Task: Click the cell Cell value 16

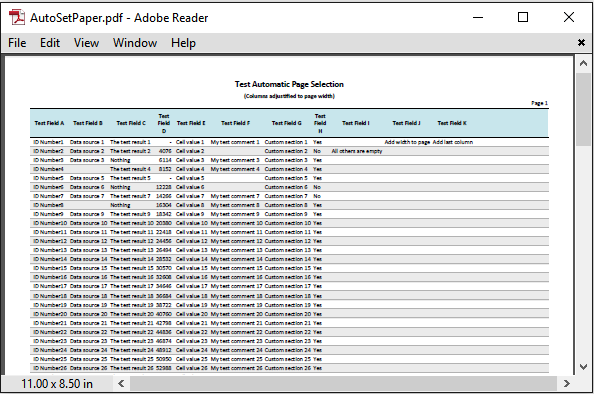Action: (192, 277)
